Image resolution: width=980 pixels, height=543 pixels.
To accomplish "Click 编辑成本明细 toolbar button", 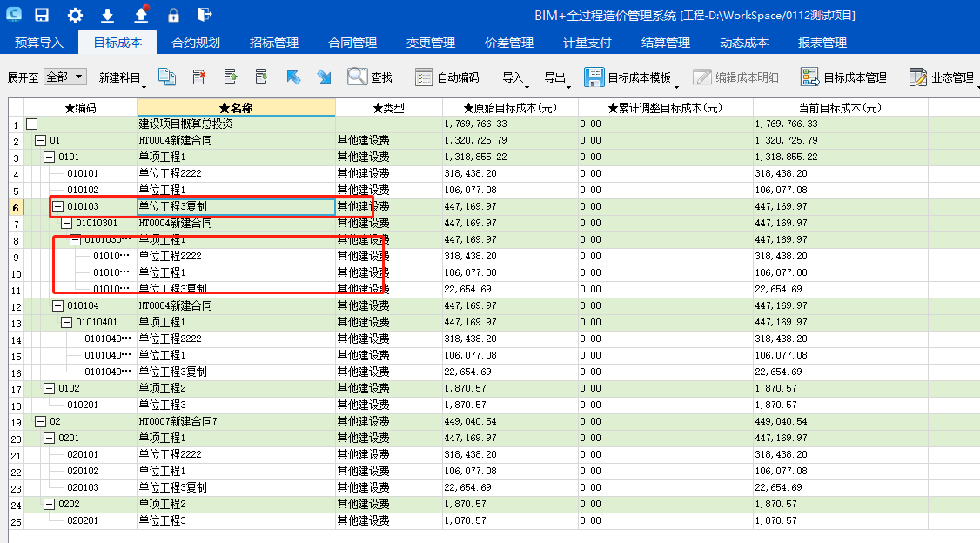I will pyautogui.click(x=736, y=77).
